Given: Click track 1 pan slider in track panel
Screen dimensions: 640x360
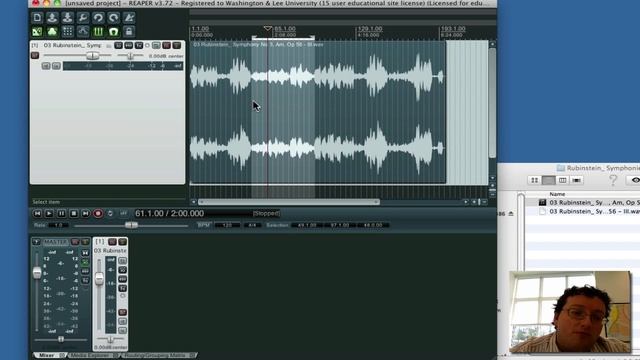Looking at the screenshot, I should [x=130, y=56].
